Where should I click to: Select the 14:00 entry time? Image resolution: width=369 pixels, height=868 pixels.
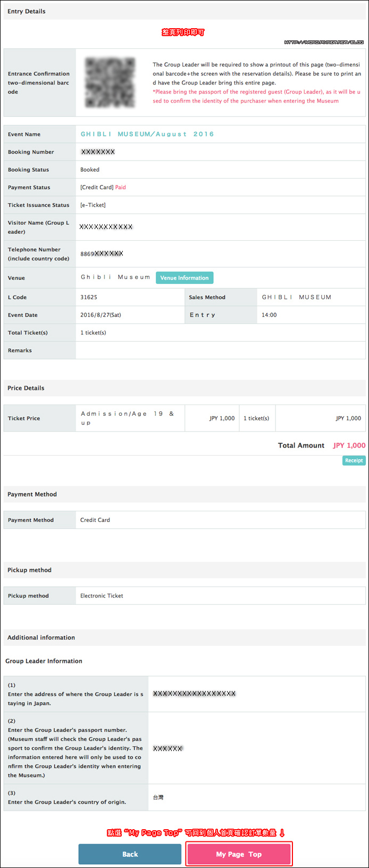click(x=269, y=315)
